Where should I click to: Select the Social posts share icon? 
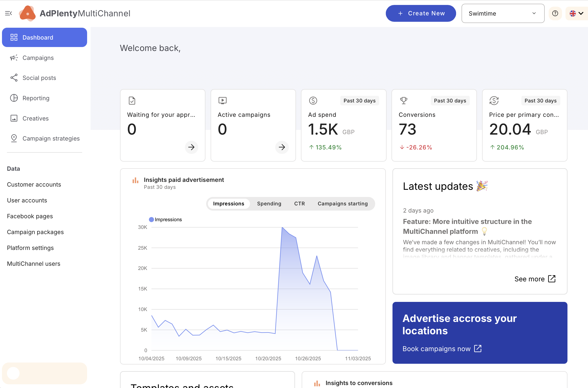pyautogui.click(x=14, y=78)
